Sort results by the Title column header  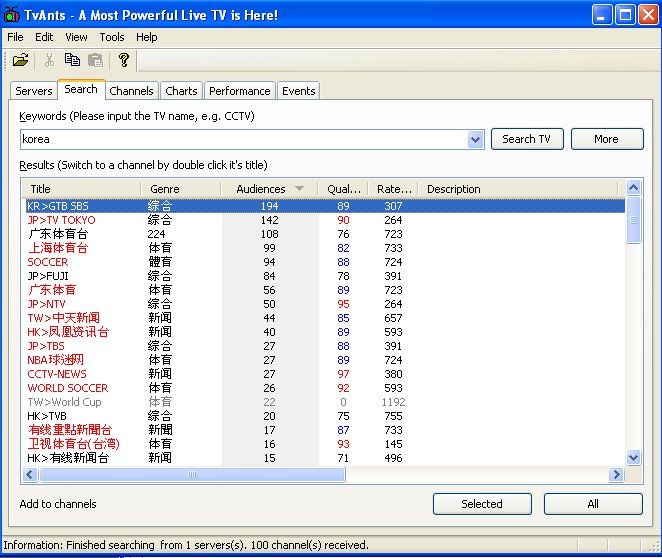81,189
